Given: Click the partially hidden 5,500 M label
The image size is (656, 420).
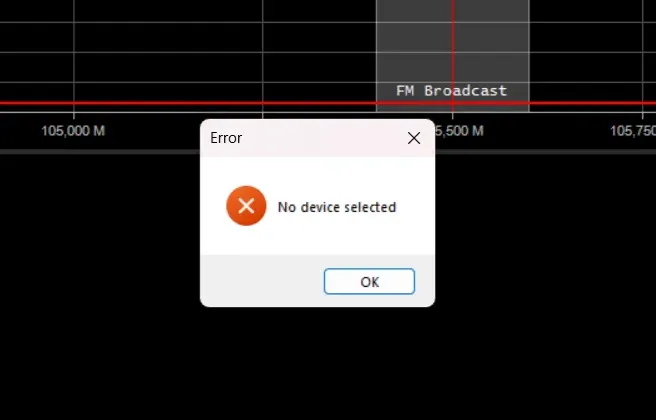Looking at the screenshot, I should tap(459, 131).
